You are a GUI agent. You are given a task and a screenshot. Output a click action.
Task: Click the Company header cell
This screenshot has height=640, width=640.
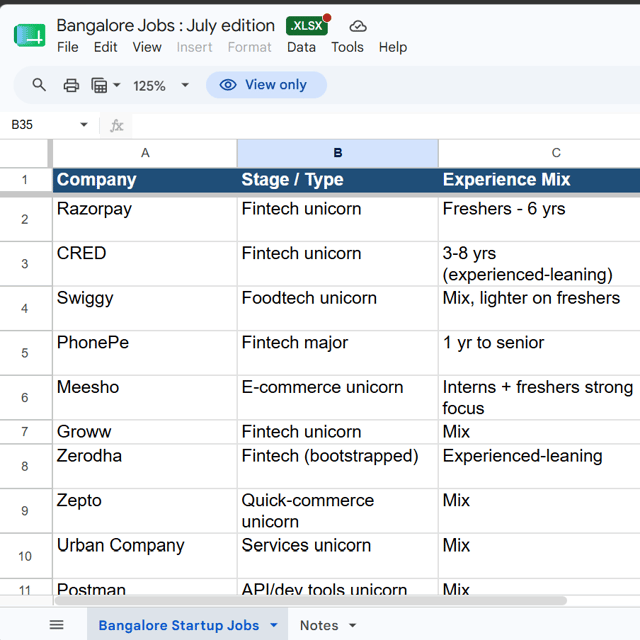pos(145,180)
